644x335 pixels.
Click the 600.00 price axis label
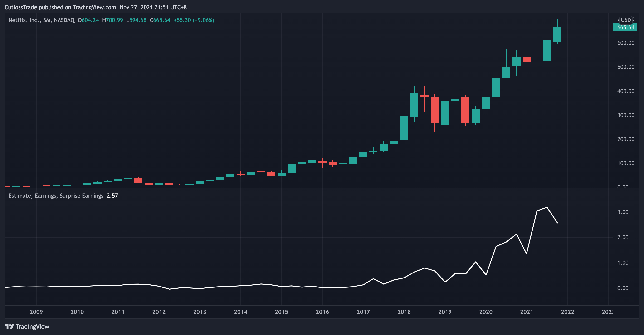pos(626,43)
